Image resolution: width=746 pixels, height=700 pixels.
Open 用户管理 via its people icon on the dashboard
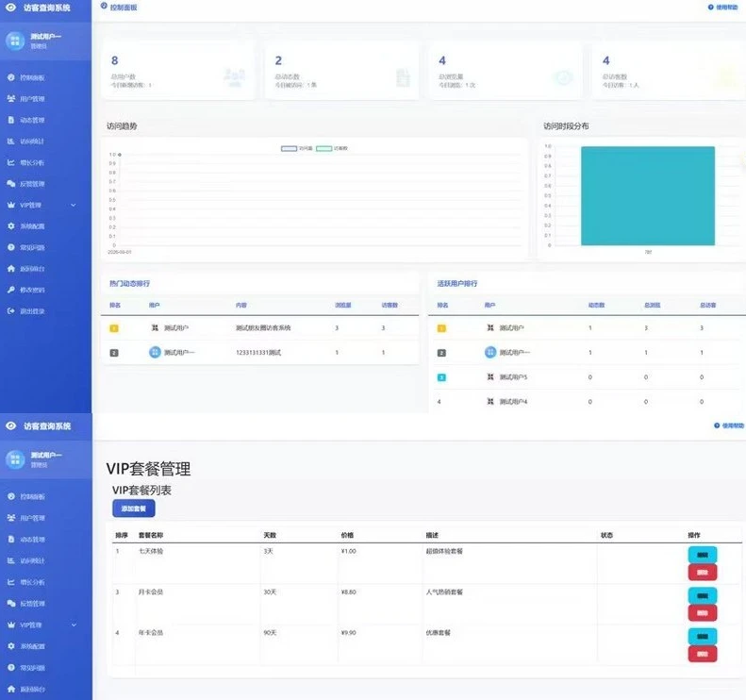11,98
